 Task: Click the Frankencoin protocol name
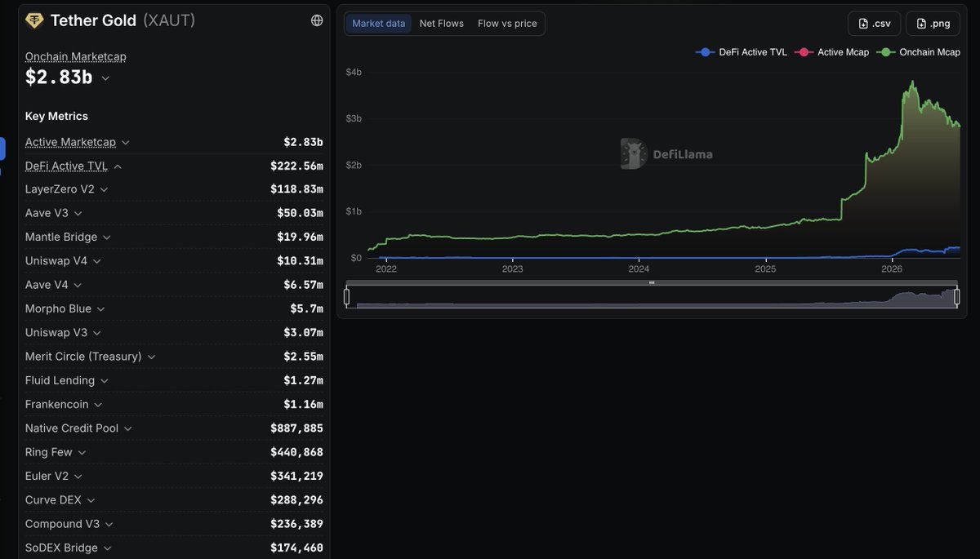pyautogui.click(x=57, y=405)
